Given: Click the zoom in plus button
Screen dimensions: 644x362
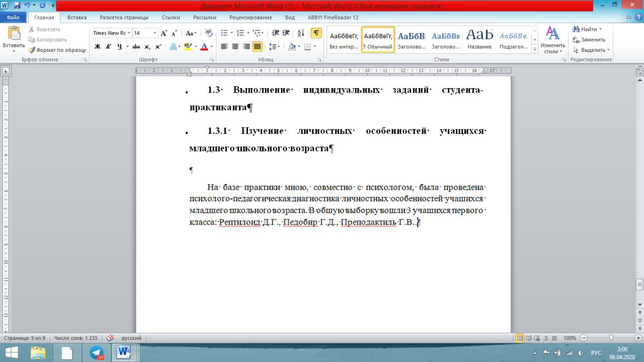Looking at the screenshot, I should coord(638,338).
